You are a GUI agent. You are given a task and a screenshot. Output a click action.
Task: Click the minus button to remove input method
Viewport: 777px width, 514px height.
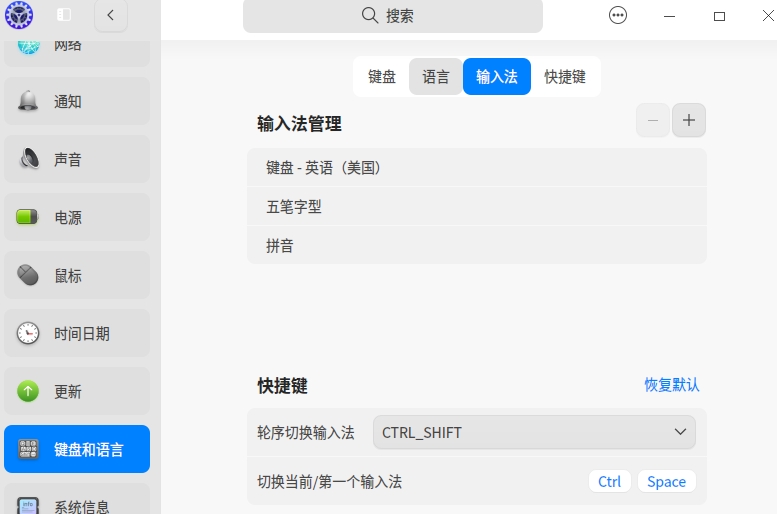tap(653, 120)
